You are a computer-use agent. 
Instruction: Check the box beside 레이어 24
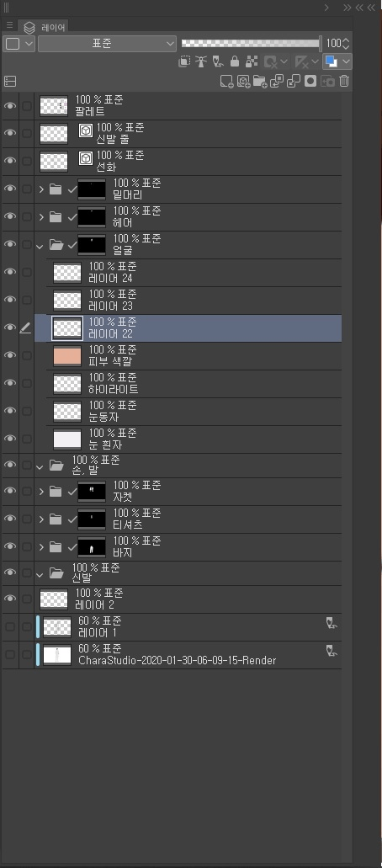point(27,273)
